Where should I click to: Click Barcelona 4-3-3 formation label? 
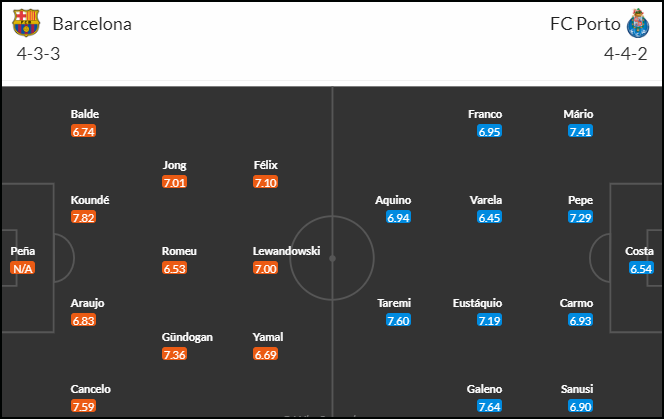[x=39, y=54]
